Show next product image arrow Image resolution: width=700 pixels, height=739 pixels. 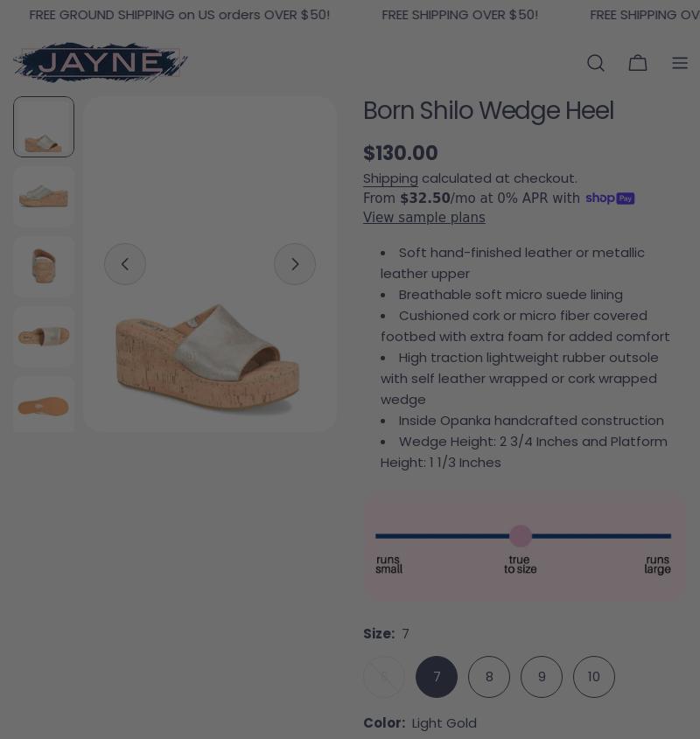(x=295, y=264)
